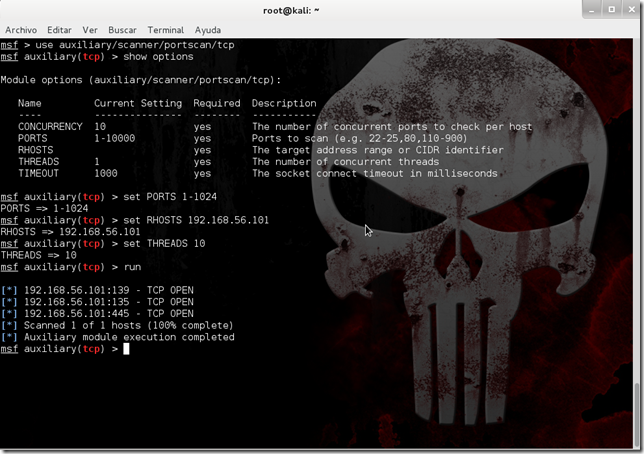Open the Ver menu
The width and height of the screenshot is (644, 454).
tap(90, 30)
